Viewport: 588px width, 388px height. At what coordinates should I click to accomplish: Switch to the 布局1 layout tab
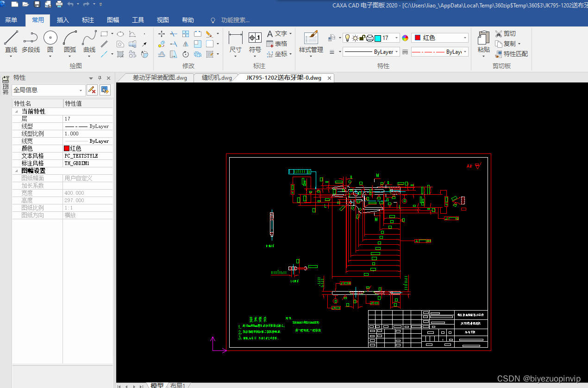(178, 385)
